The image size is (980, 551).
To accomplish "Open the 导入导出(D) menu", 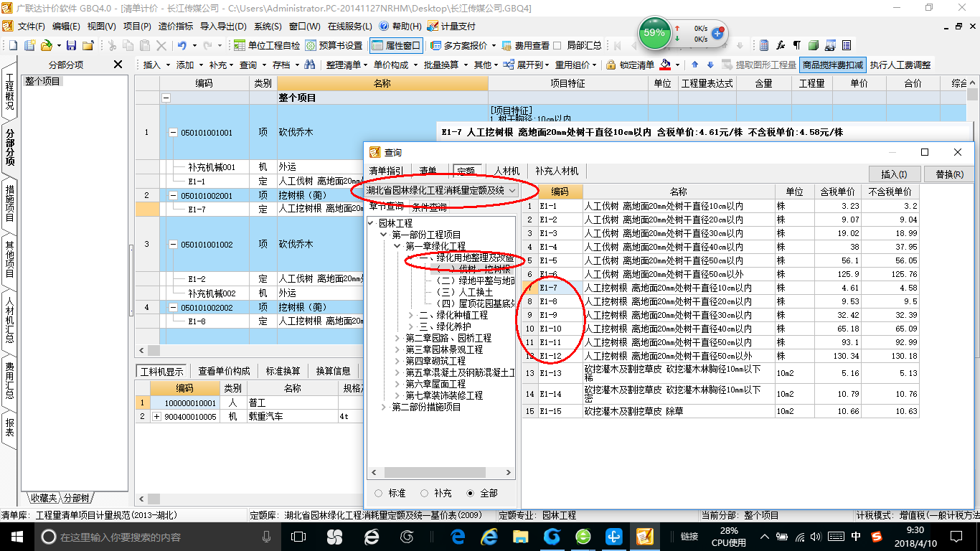I will (223, 26).
